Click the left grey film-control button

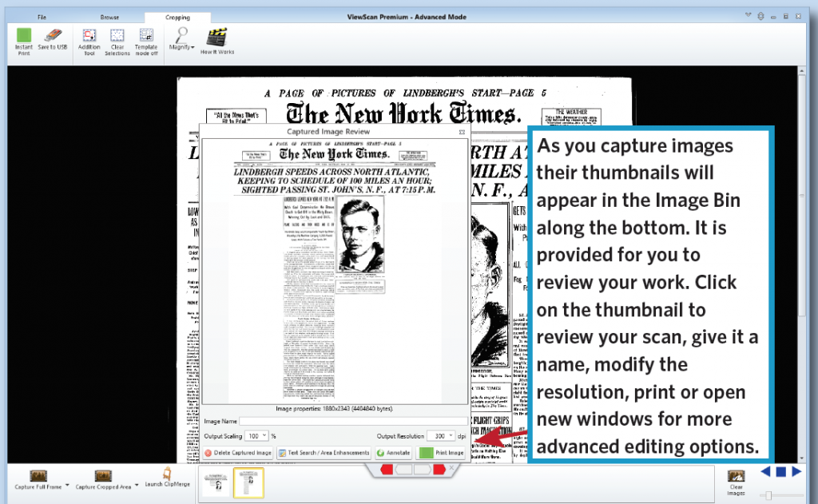404,470
